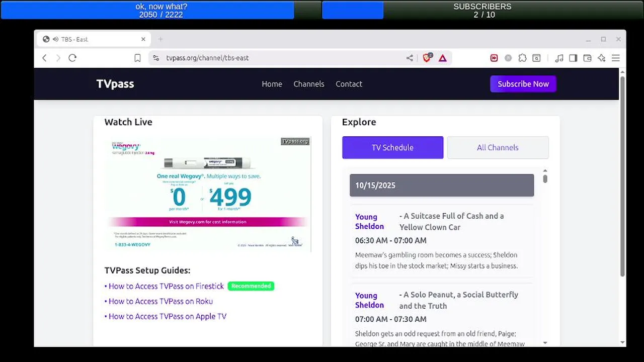The image size is (644, 362).
Task: Open the media playlist music-note icon
Action: click(559, 58)
